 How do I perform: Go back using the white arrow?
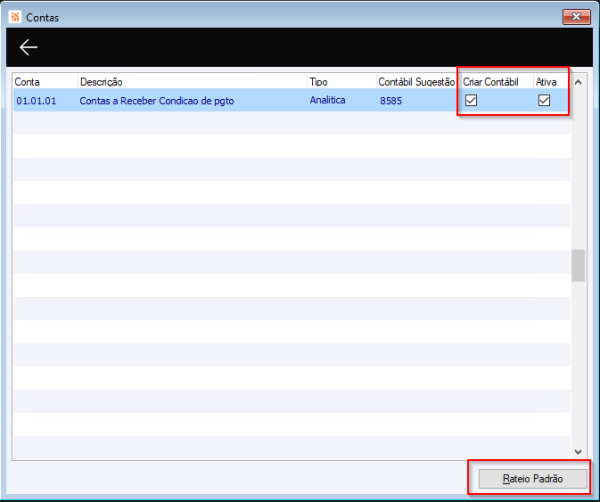[28, 47]
